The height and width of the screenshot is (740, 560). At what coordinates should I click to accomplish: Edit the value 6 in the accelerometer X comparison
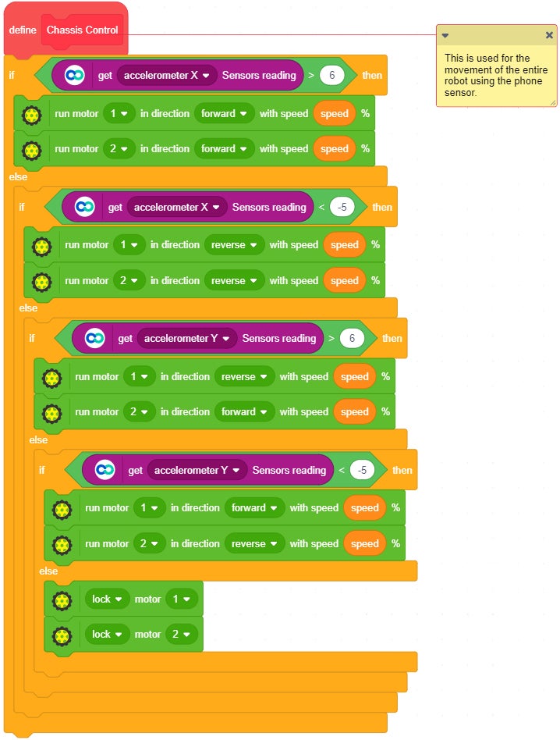(x=332, y=76)
